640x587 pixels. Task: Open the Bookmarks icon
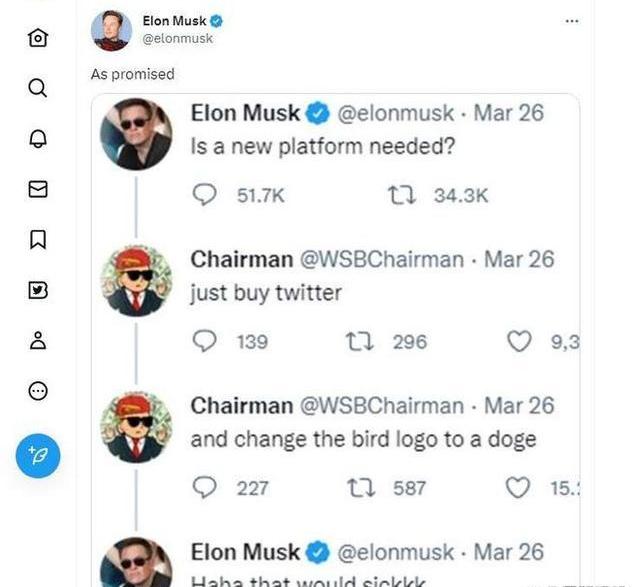(x=38, y=239)
